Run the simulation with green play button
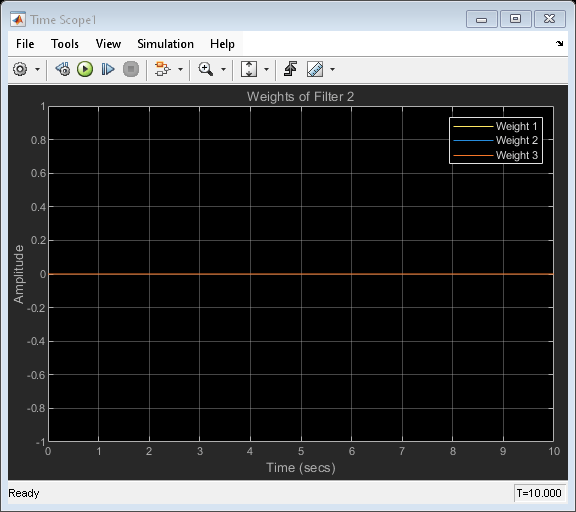The image size is (576, 512). (x=85, y=69)
